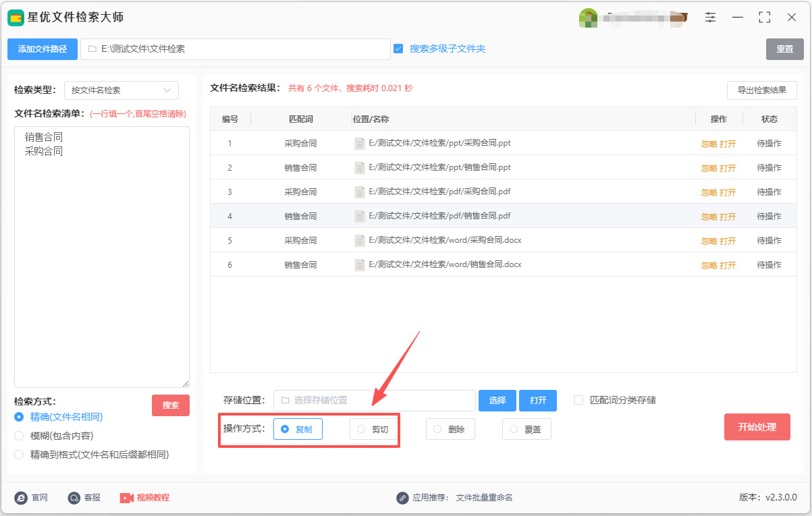Image resolution: width=812 pixels, height=516 pixels.
Task: Click 采购合同 line in search list
Action: point(44,151)
